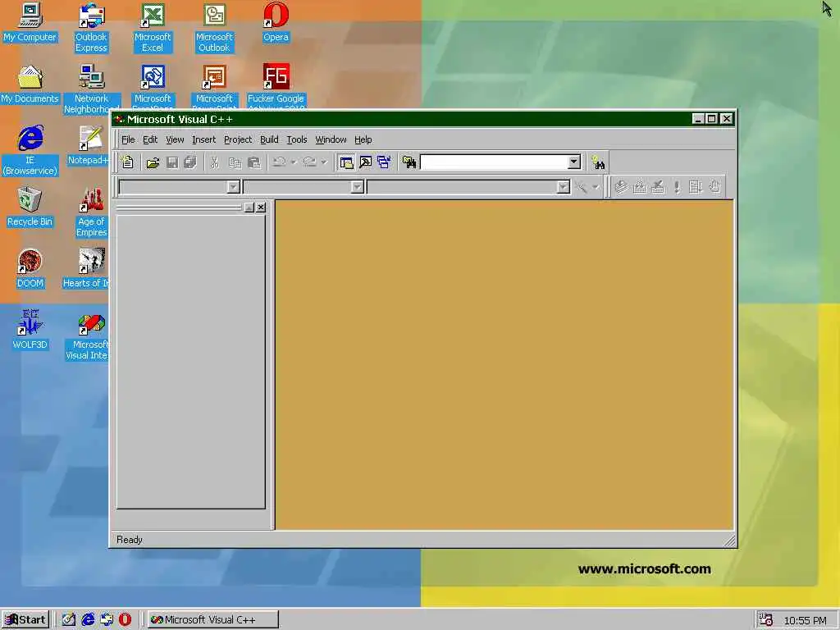Select the Microsoft Excel desktop icon
Image resolution: width=840 pixels, height=630 pixels.
click(153, 28)
